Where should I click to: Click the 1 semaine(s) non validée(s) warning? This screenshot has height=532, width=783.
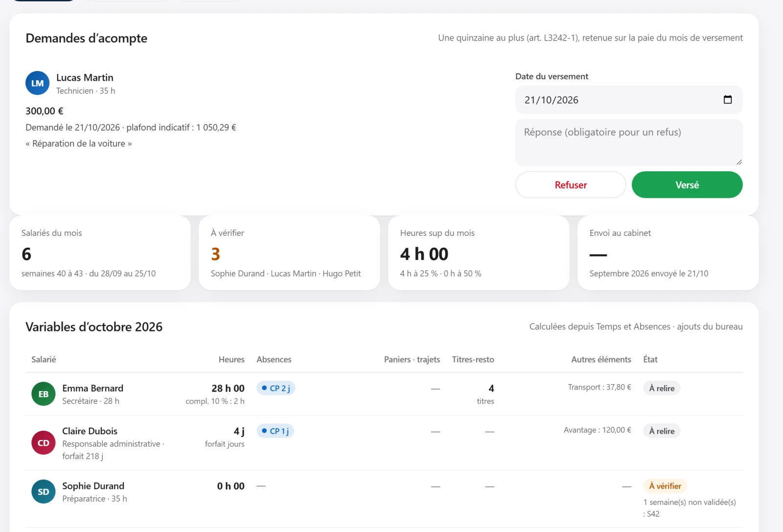[x=690, y=508]
